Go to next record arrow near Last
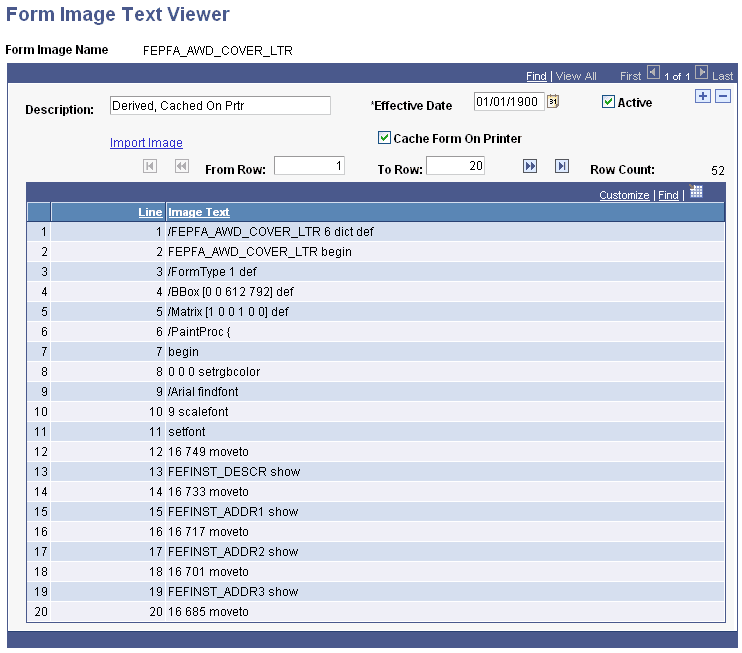The image size is (742, 653). [x=701, y=73]
